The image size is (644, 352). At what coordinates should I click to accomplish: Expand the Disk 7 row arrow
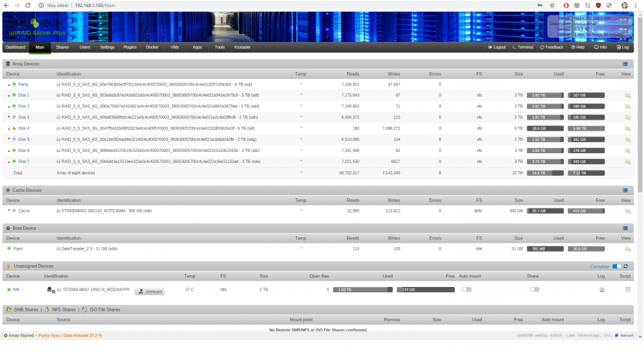click(x=8, y=162)
